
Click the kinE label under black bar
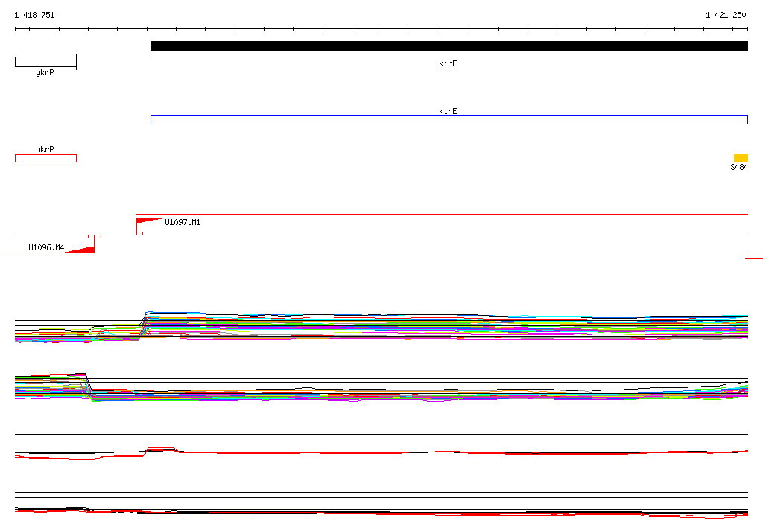coord(448,64)
